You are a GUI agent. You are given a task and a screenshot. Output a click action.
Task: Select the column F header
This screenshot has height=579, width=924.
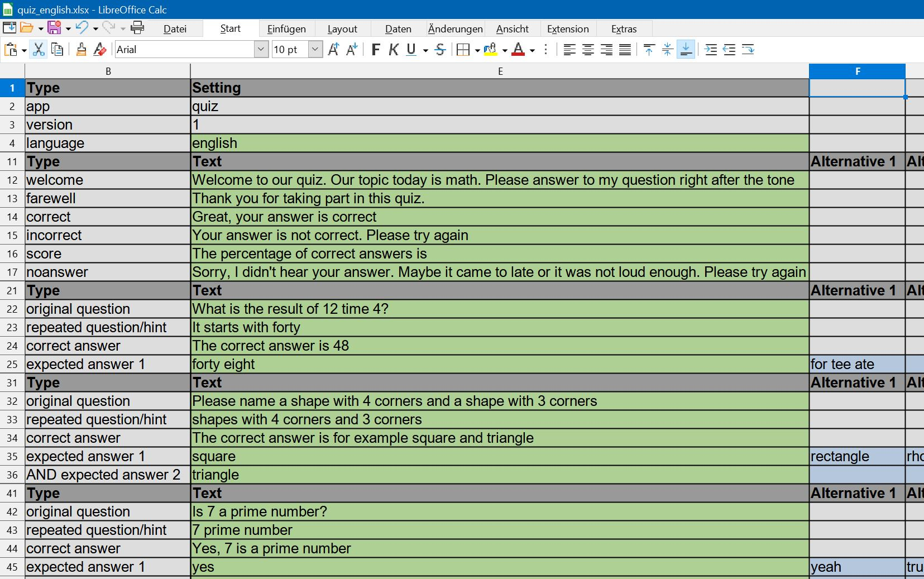pyautogui.click(x=857, y=71)
